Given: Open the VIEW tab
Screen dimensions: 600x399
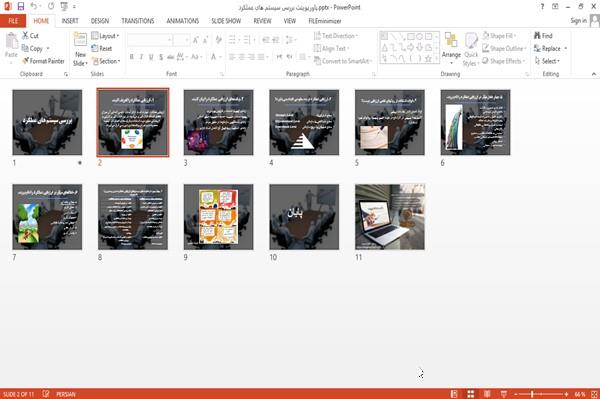Looking at the screenshot, I should [x=290, y=21].
